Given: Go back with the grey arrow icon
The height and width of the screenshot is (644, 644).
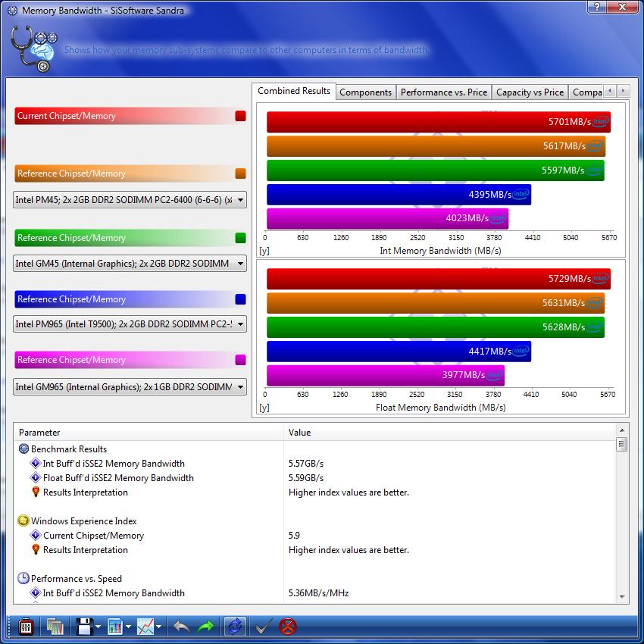Looking at the screenshot, I should tap(181, 627).
